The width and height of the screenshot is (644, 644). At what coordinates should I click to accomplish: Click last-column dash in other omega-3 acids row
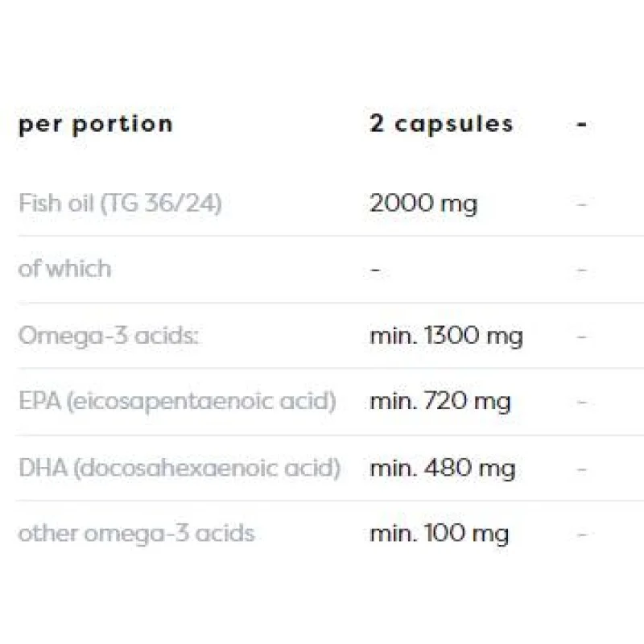coord(582,534)
